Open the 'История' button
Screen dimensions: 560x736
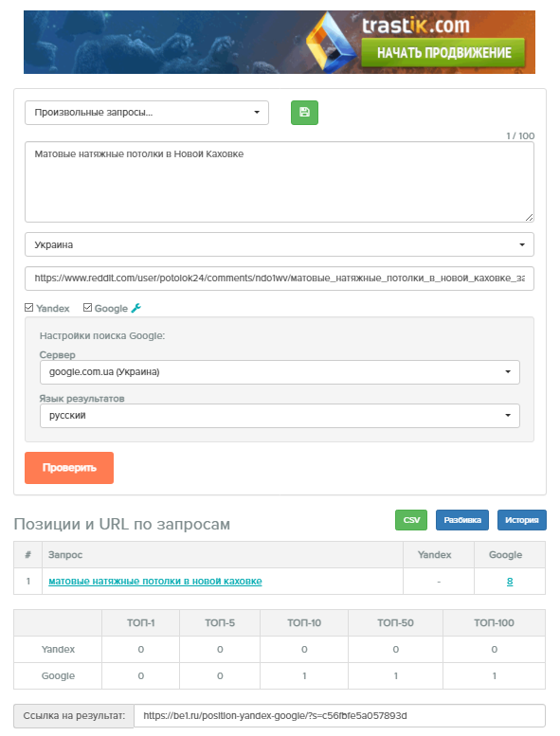pyautogui.click(x=521, y=520)
